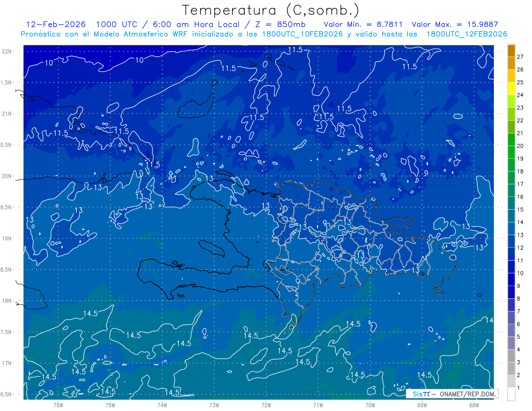Click the "20N" latitude axis label
Image resolution: width=532 pixels, height=411 pixels.
tap(7, 176)
